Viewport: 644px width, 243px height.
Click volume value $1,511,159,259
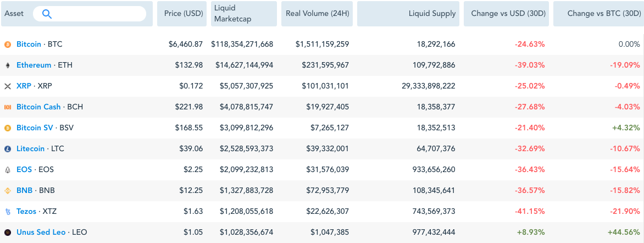[x=323, y=44]
